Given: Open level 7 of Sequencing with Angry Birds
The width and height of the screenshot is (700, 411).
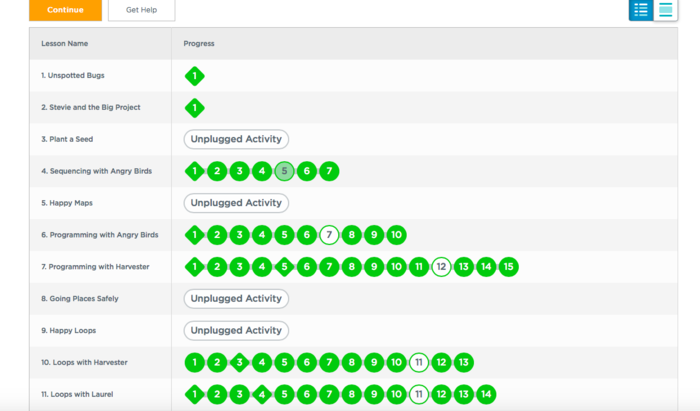Looking at the screenshot, I should coord(329,171).
